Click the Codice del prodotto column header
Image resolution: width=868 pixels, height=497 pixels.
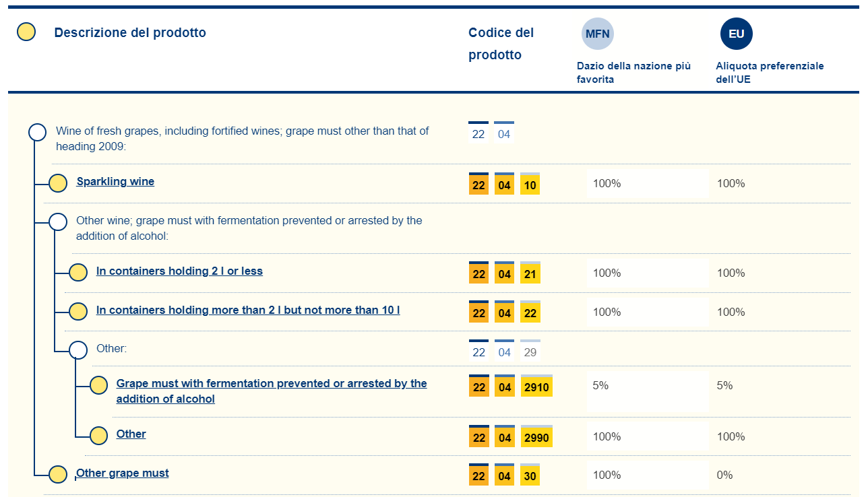tap(501, 44)
